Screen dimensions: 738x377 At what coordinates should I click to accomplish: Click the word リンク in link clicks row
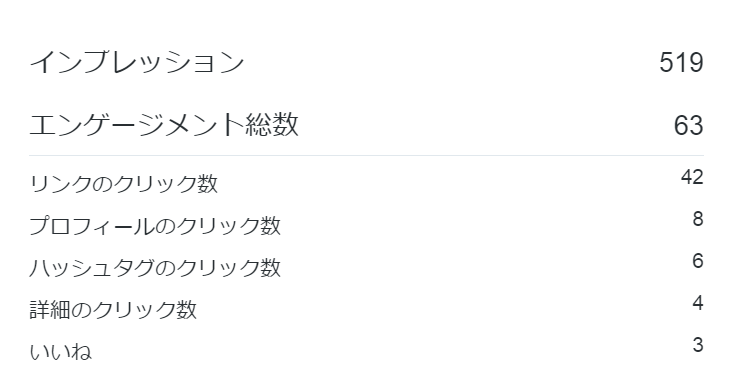point(60,184)
